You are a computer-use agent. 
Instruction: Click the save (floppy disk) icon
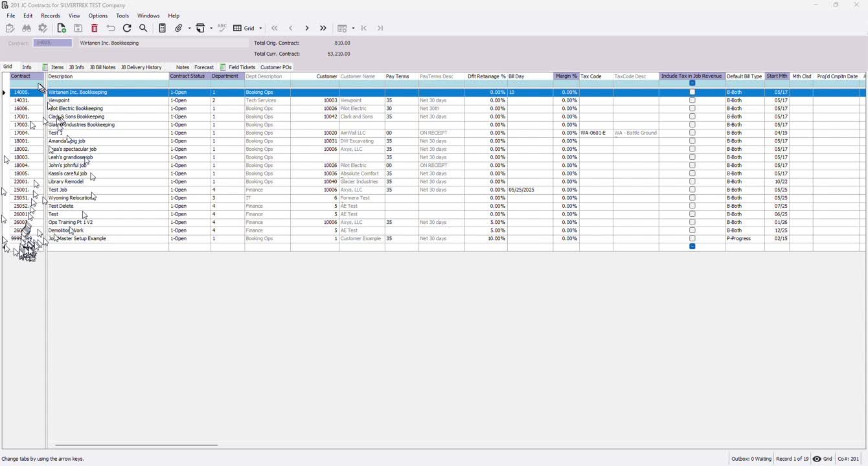[x=78, y=28]
